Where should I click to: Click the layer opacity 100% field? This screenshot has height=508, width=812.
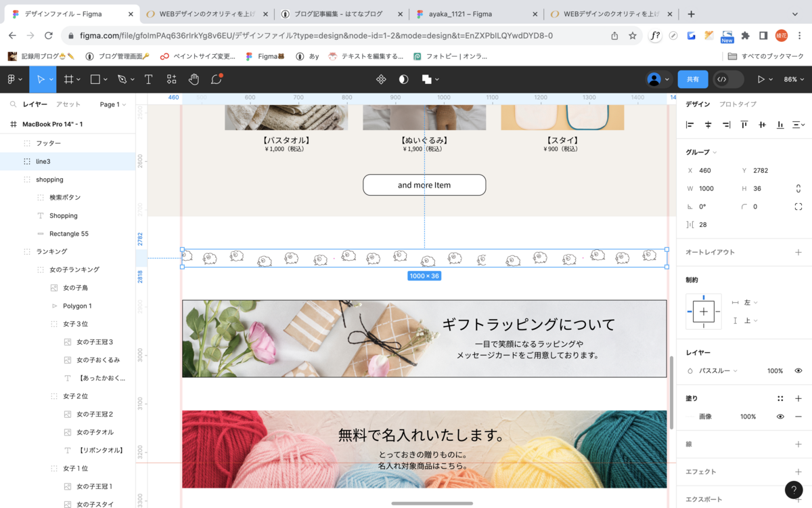775,371
